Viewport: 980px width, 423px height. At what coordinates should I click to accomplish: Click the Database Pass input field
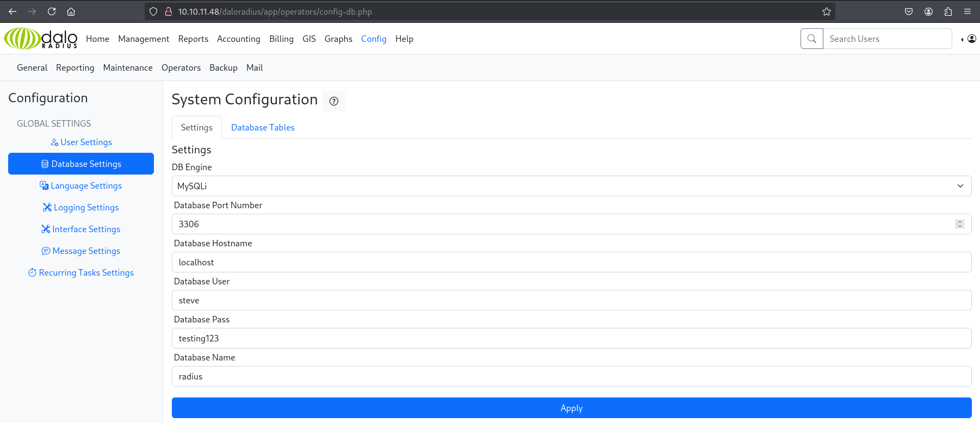571,338
